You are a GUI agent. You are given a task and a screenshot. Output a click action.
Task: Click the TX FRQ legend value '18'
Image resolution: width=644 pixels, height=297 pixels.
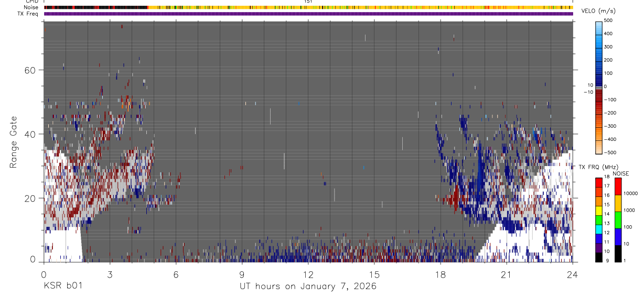click(x=607, y=177)
